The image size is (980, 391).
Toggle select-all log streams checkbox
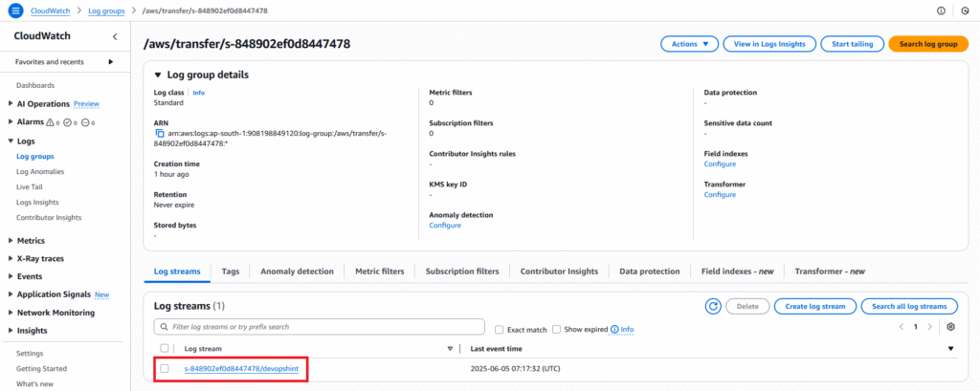pyautogui.click(x=165, y=348)
